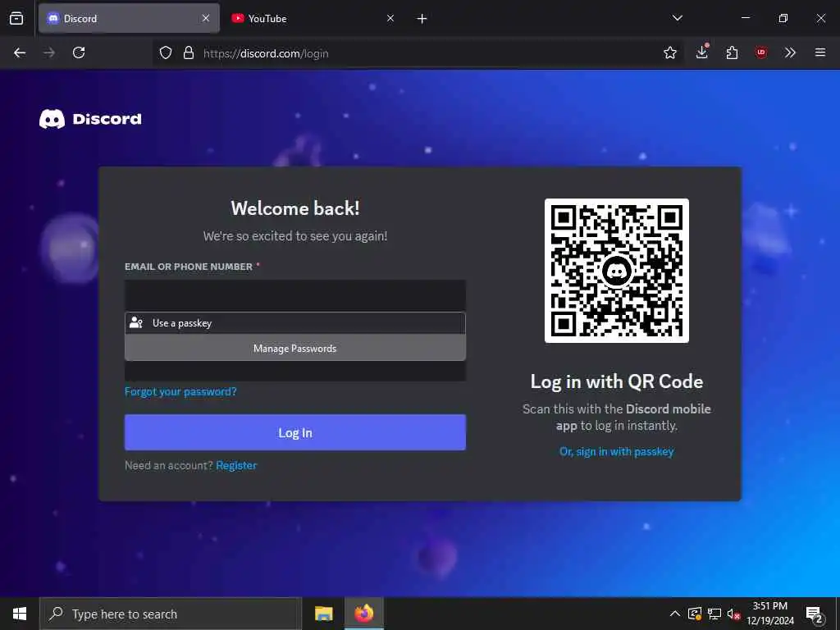Go back to previous page
Viewport: 840px width, 630px height.
point(20,52)
